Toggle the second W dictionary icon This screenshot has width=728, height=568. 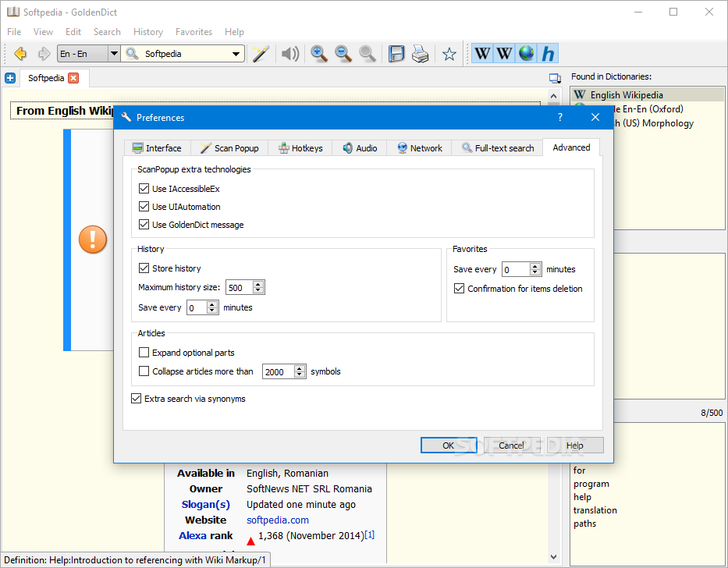[504, 54]
